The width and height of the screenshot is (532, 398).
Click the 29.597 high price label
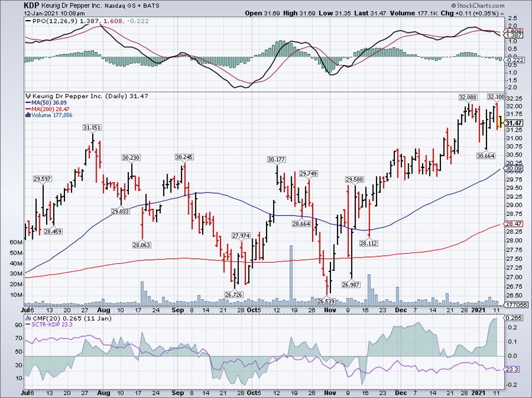click(x=42, y=179)
